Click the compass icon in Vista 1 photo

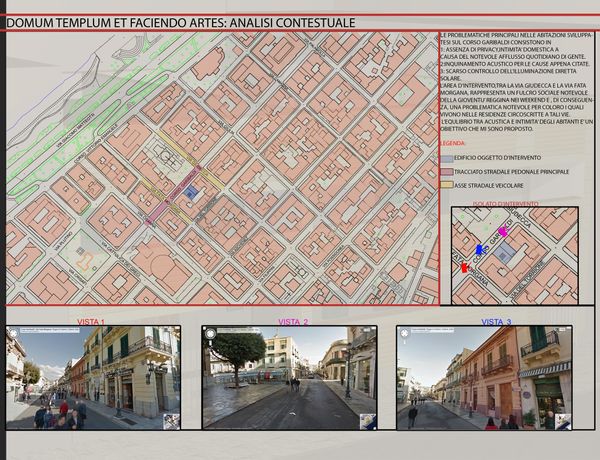tap(173, 421)
